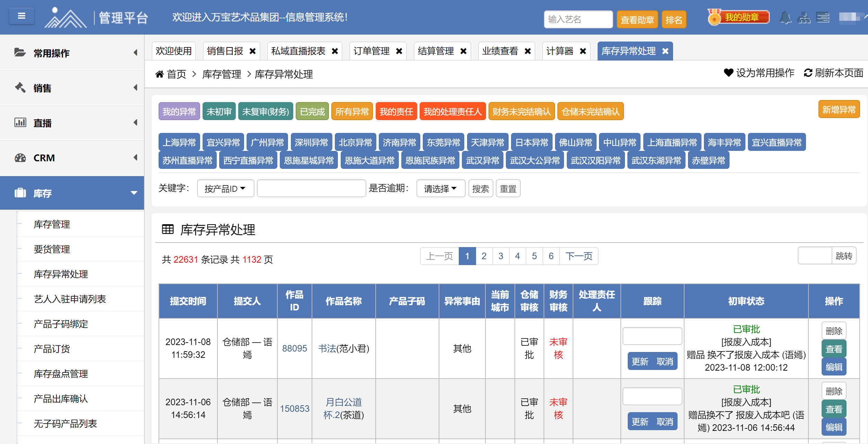Filter by 未复审(财务)
The width and height of the screenshot is (868, 444).
click(266, 111)
